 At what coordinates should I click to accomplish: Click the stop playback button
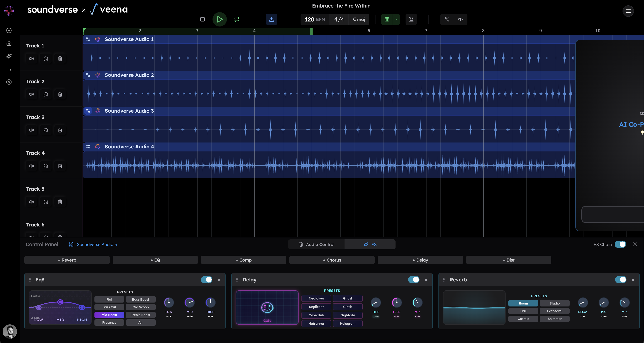coord(203,19)
